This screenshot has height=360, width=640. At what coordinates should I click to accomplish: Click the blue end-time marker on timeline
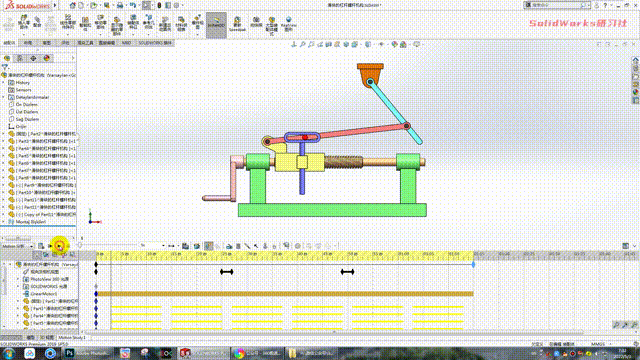tap(473, 265)
